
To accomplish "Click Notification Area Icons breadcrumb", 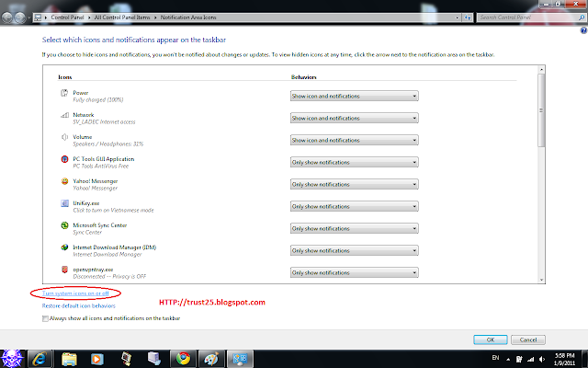I will tap(188, 17).
